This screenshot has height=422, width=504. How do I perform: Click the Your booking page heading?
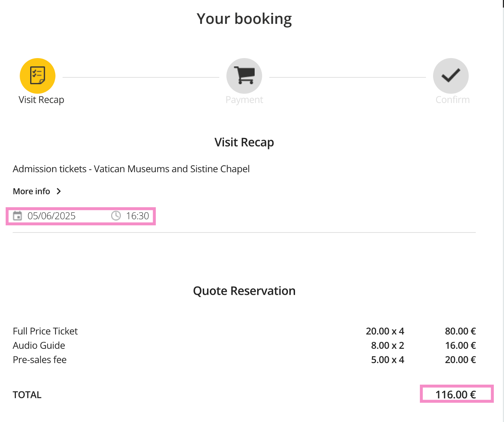tap(244, 19)
